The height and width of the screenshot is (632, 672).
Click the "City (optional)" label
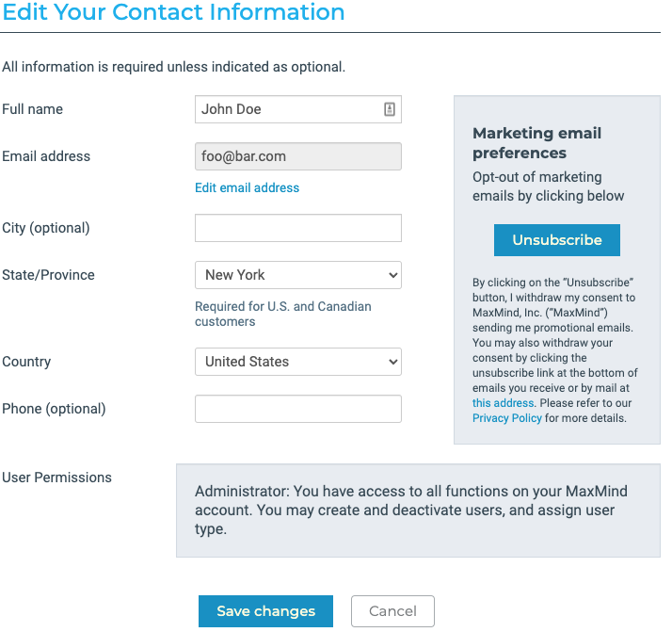click(46, 228)
